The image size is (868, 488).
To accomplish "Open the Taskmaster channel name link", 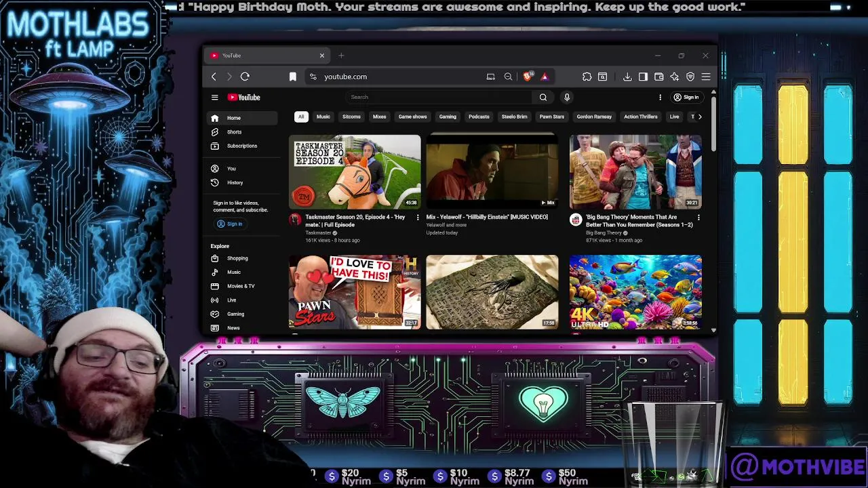I will [x=318, y=233].
